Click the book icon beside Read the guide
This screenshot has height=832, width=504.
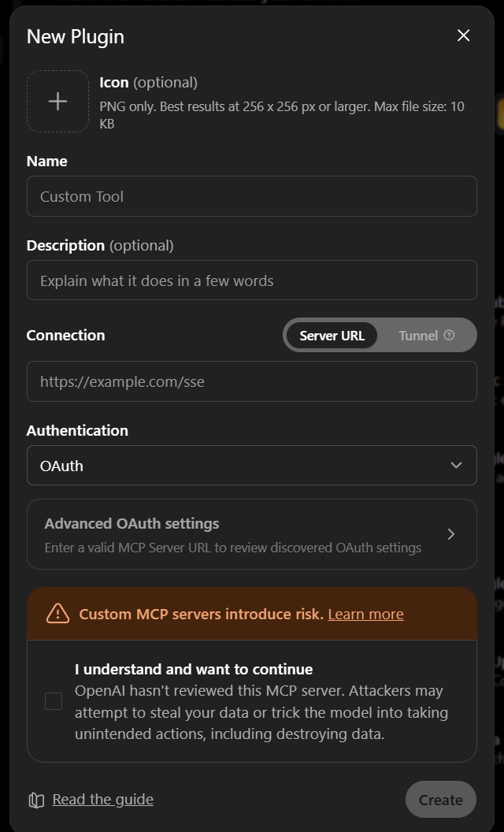coord(36,800)
